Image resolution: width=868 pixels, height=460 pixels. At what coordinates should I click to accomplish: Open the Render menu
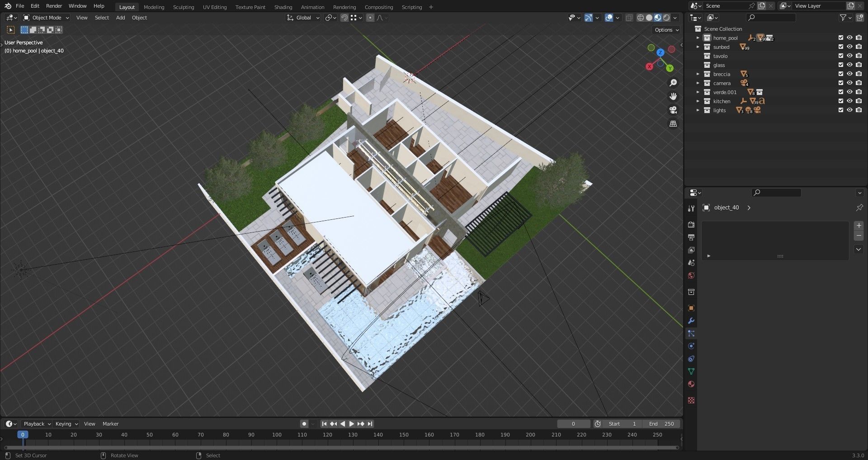54,6
